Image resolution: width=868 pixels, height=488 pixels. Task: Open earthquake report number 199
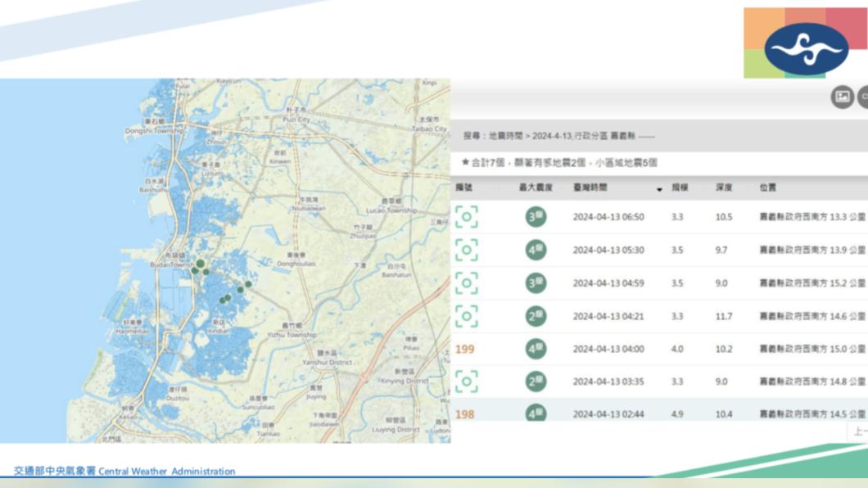tap(464, 350)
